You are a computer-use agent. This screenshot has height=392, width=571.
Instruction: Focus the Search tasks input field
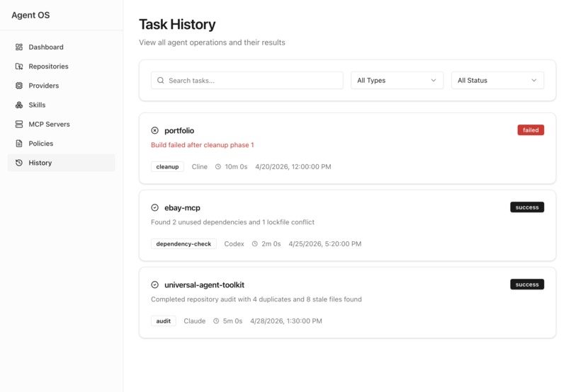point(247,81)
